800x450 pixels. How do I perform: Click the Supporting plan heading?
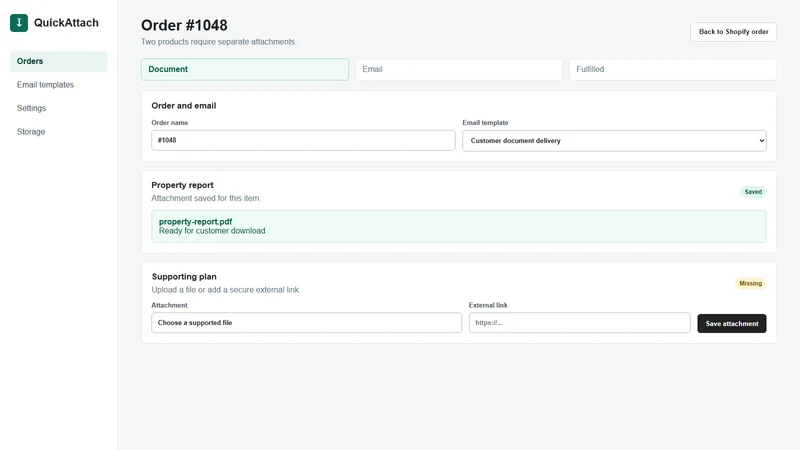point(184,277)
